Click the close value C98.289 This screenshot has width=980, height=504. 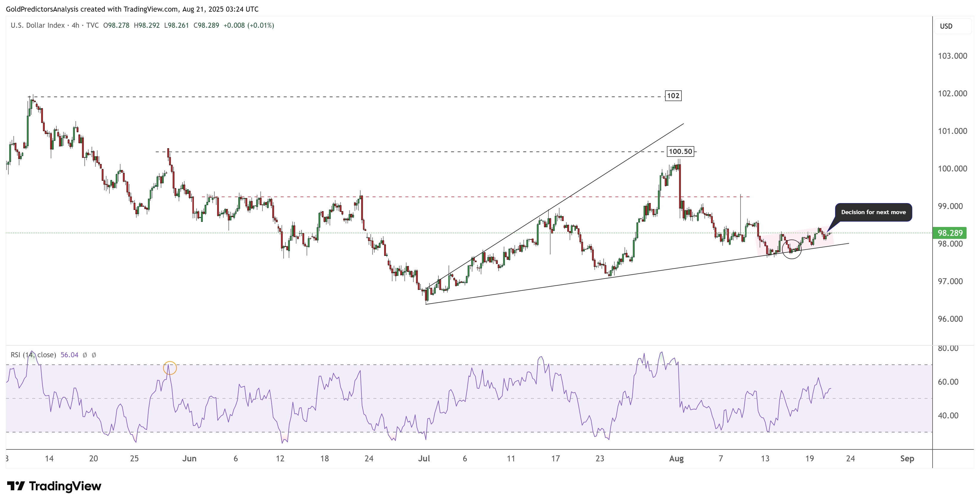point(206,25)
